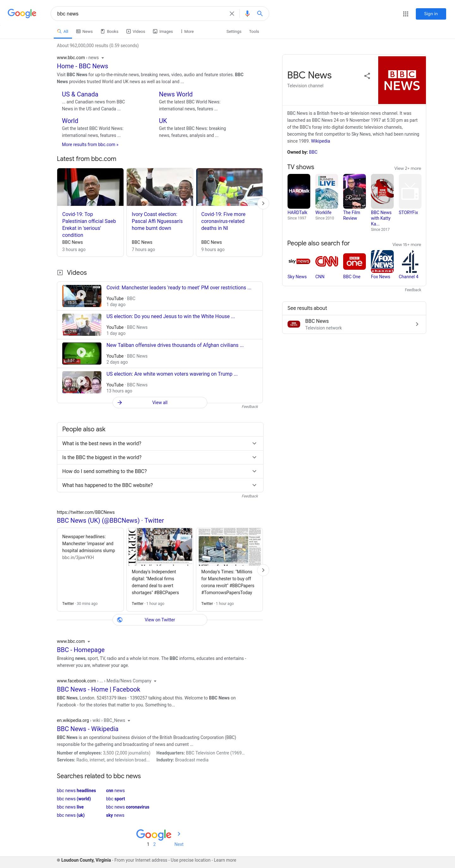Open Wikipedia link in knowledge panel
The image size is (455, 868).
click(x=320, y=141)
